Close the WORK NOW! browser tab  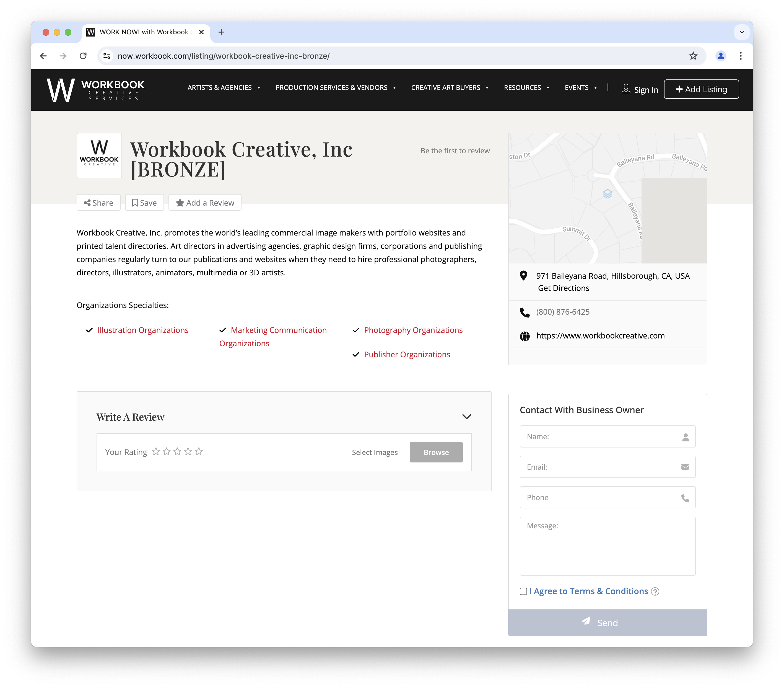(201, 32)
